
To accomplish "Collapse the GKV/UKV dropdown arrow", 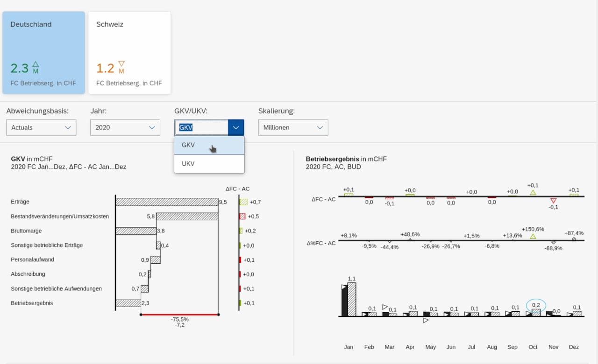I will point(236,127).
